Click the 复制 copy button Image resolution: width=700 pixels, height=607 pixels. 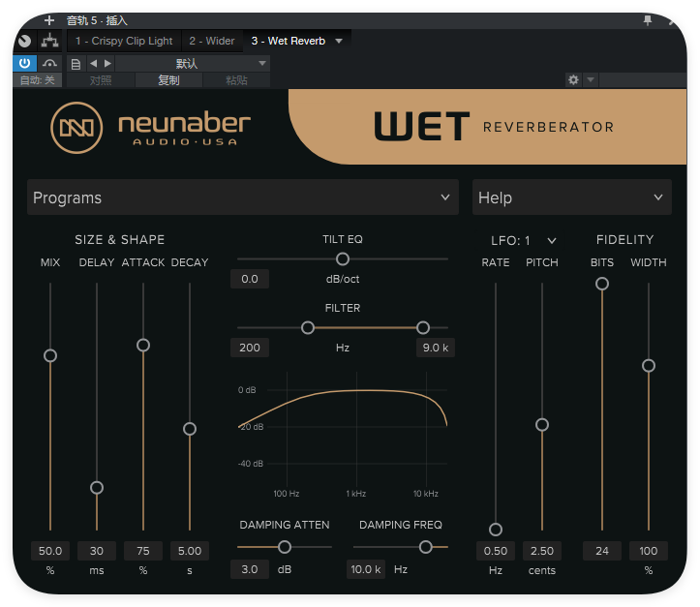(x=168, y=80)
